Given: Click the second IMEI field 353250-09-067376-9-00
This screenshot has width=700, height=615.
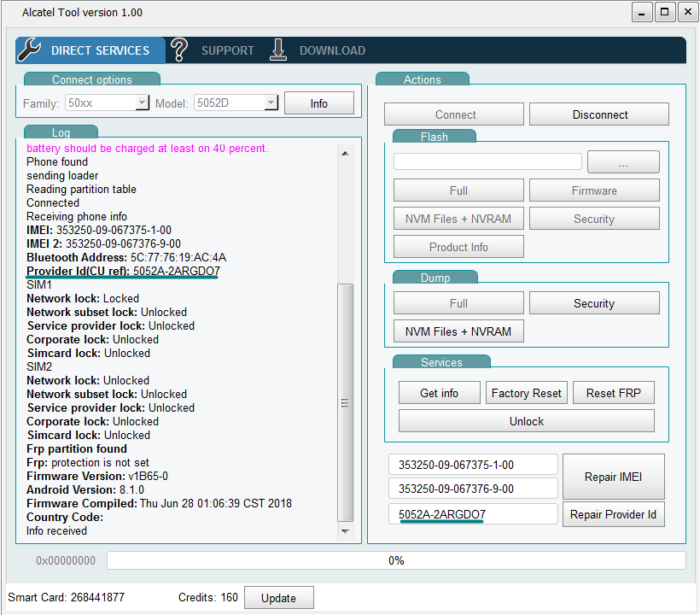Looking at the screenshot, I should coord(473,489).
